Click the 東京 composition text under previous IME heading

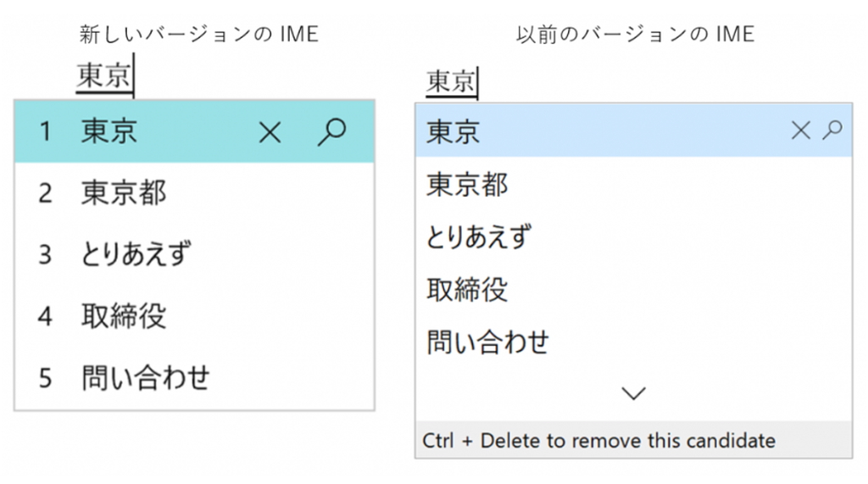pos(451,82)
